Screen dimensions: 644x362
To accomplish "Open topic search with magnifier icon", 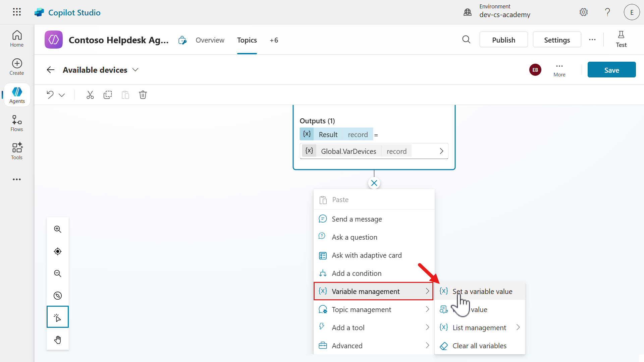I will (x=466, y=40).
